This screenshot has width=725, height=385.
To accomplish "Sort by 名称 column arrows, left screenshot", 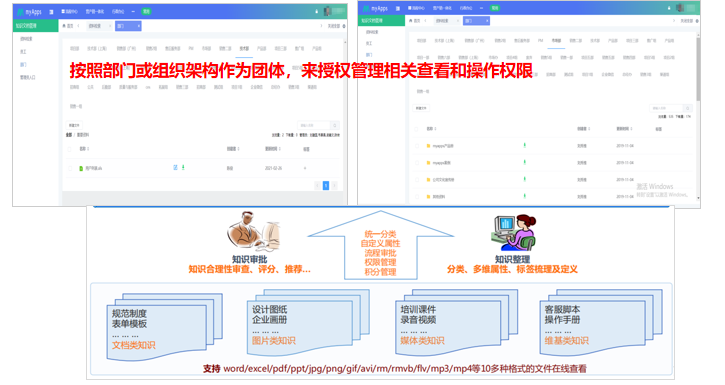I will [88, 149].
